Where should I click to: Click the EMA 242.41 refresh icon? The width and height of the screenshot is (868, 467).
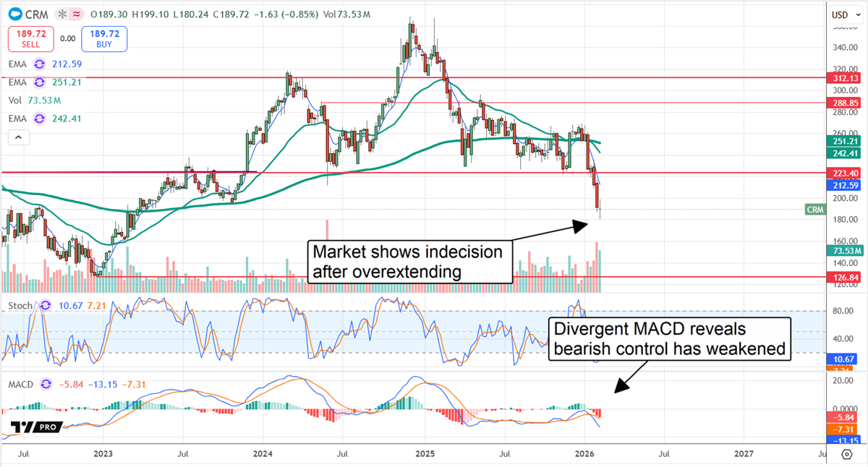38,119
